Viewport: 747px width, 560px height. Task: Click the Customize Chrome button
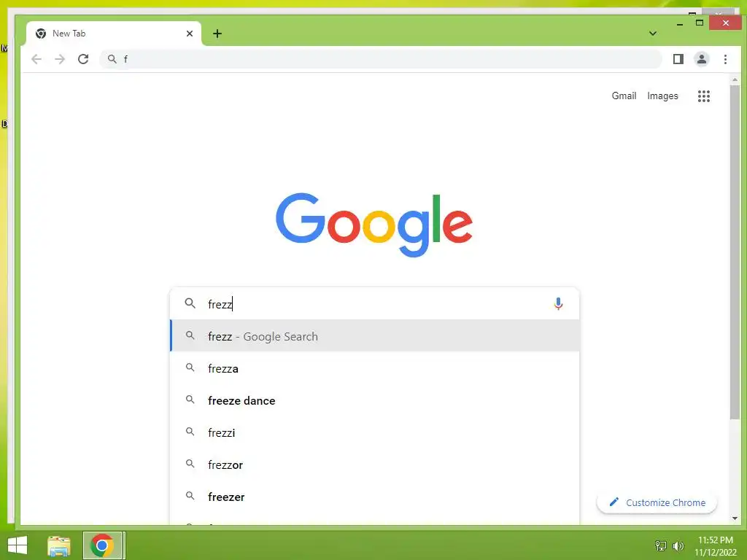point(657,503)
